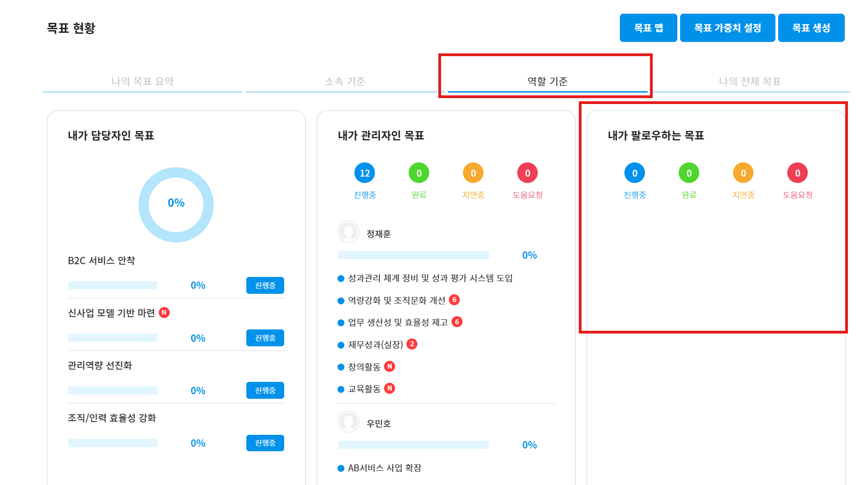
Task: Click the name 정재훈
Action: coord(379,234)
